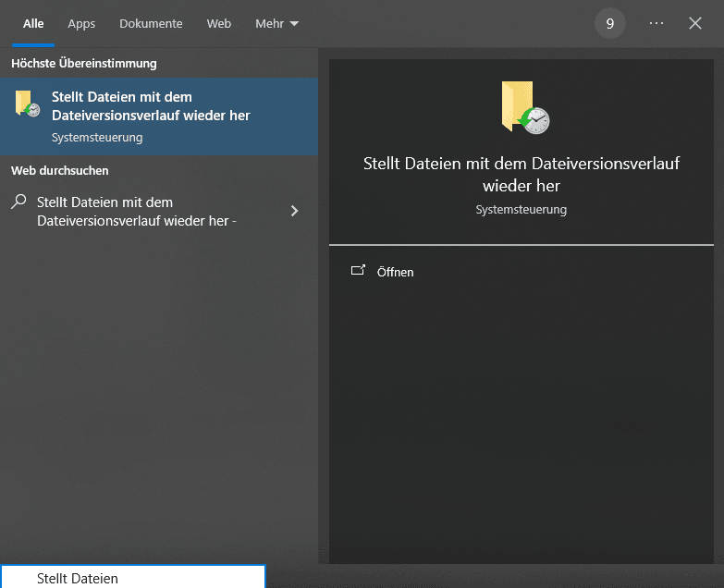Viewport: 724px width, 588px height.
Task: Click the search box containing Stellt Dateien
Action: [x=133, y=577]
